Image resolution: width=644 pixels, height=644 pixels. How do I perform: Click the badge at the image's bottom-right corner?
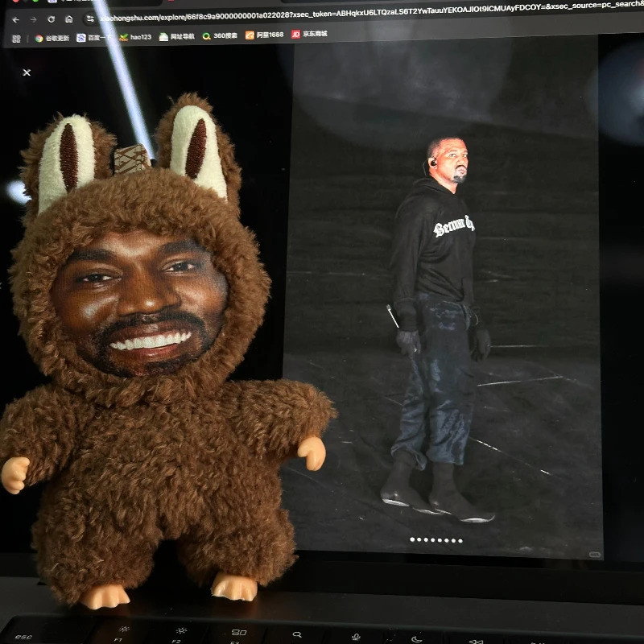coord(595,553)
